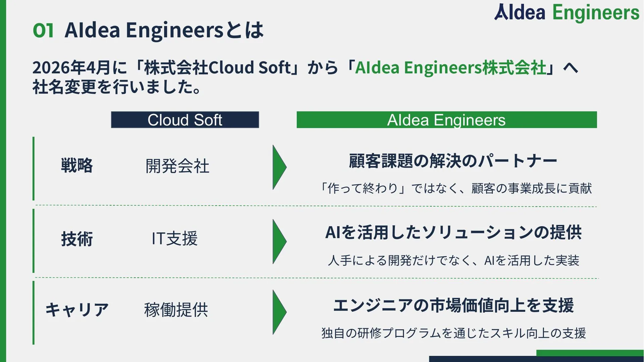Click the slide title AIdea Engineersとは
This screenshot has width=644, height=362.
point(164,30)
